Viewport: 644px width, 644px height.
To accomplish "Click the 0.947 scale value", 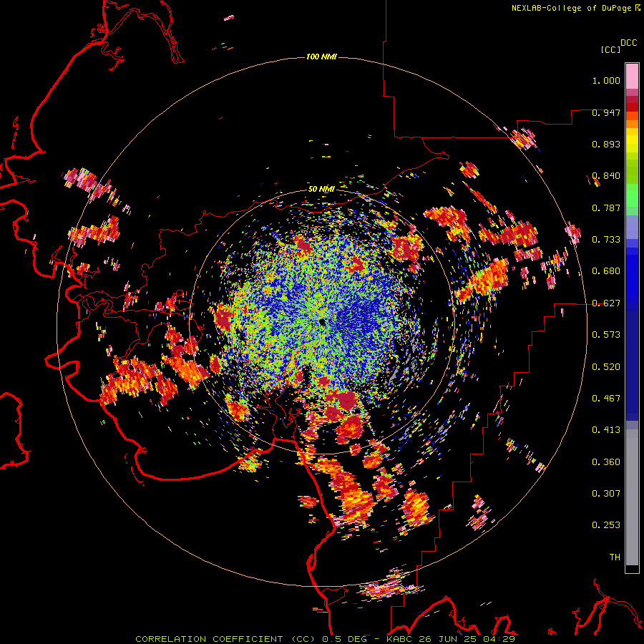I will click(606, 112).
